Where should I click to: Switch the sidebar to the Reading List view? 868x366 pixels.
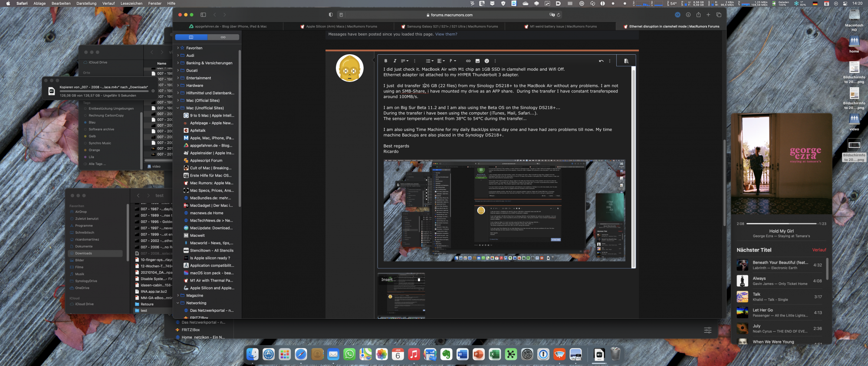(x=223, y=37)
